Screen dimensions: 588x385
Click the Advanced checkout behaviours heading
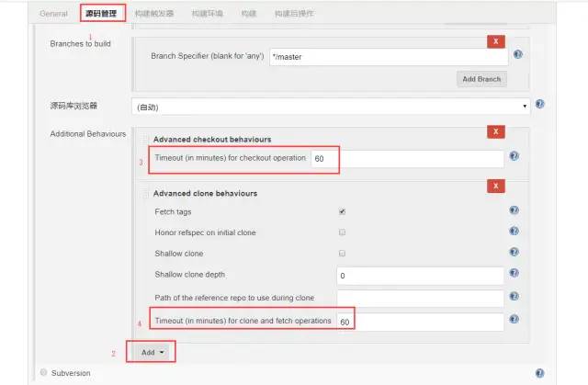[212, 140]
